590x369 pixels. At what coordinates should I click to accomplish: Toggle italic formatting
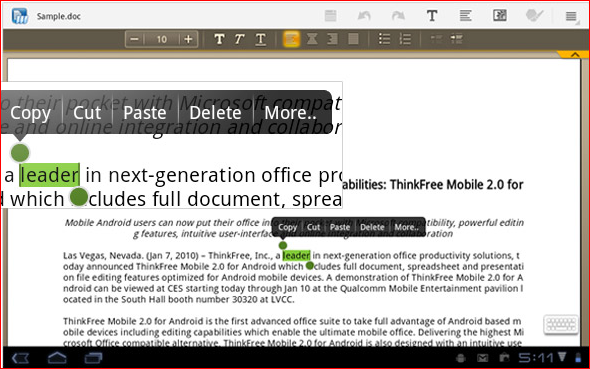click(239, 39)
